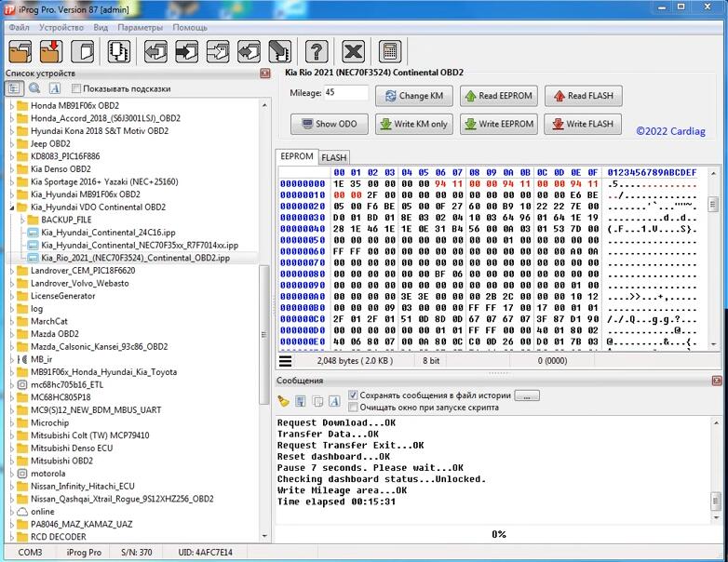Click hex row address 00000040
The height and width of the screenshot is (562, 728).
point(303,229)
